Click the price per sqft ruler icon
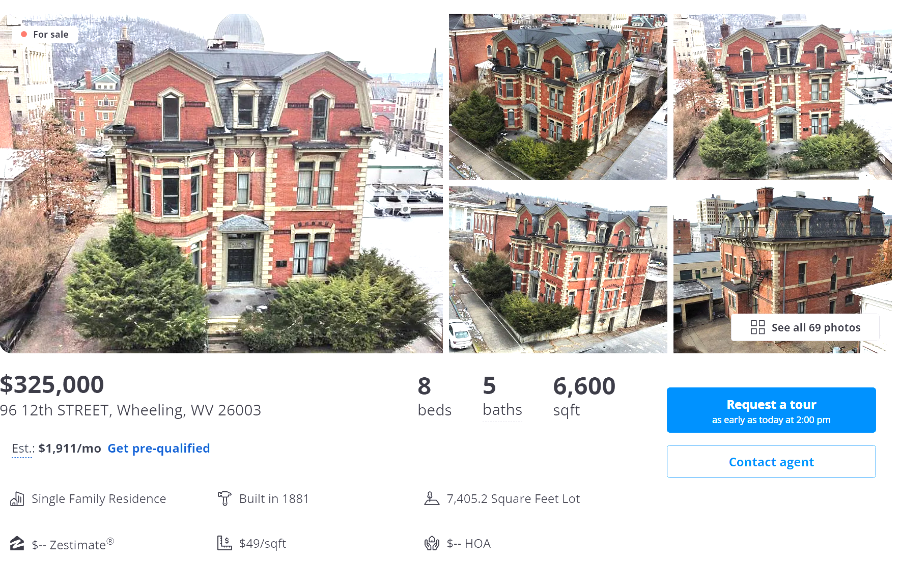Screen dimensions: 900x588 coord(224,543)
